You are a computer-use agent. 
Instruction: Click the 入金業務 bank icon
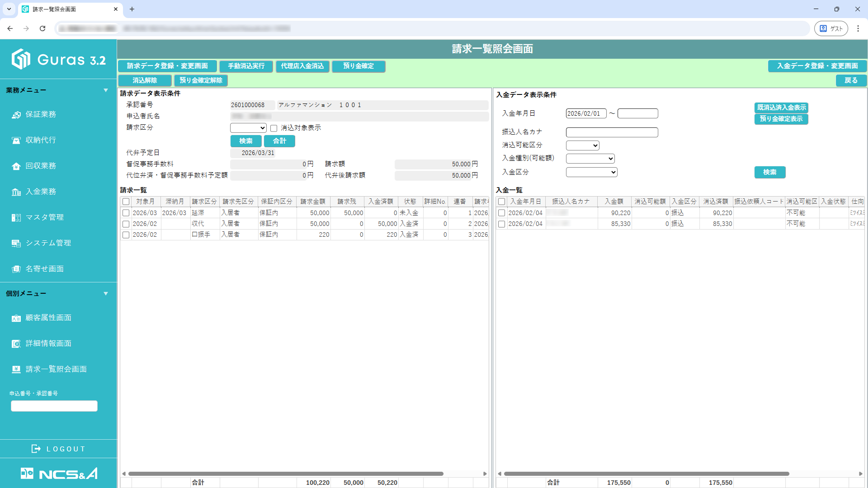pos(16,192)
